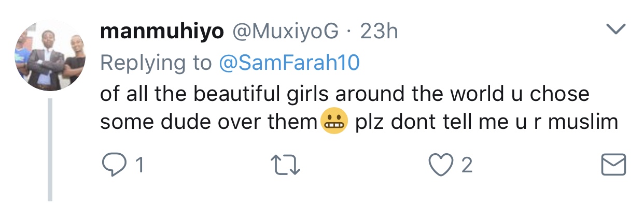Open the tweet options chevron menu
This screenshot has height=206, width=644.
pos(615,31)
